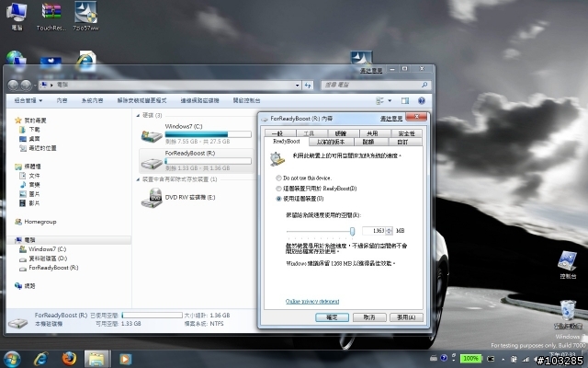588x368 pixels.
Task: Click the Homegroup icon in navigation pane
Action: [x=18, y=222]
